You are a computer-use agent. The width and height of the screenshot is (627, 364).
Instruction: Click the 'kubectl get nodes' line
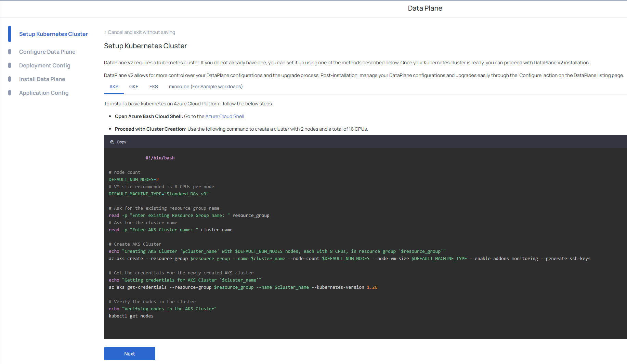[x=131, y=316]
